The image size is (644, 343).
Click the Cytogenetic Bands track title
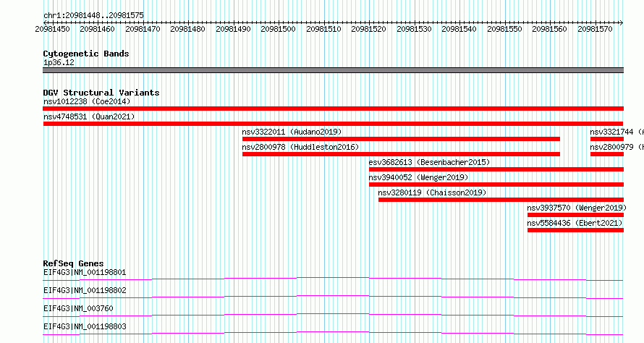click(x=86, y=54)
